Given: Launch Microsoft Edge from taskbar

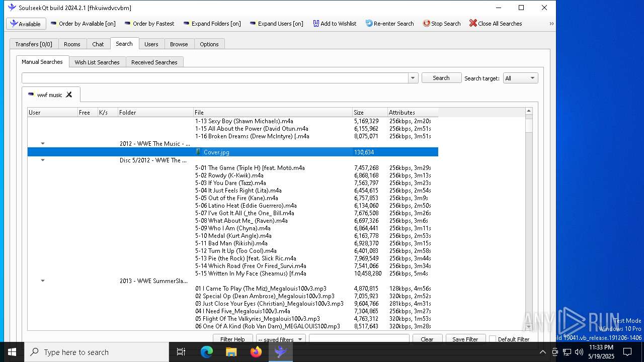Looking at the screenshot, I should 207,352.
